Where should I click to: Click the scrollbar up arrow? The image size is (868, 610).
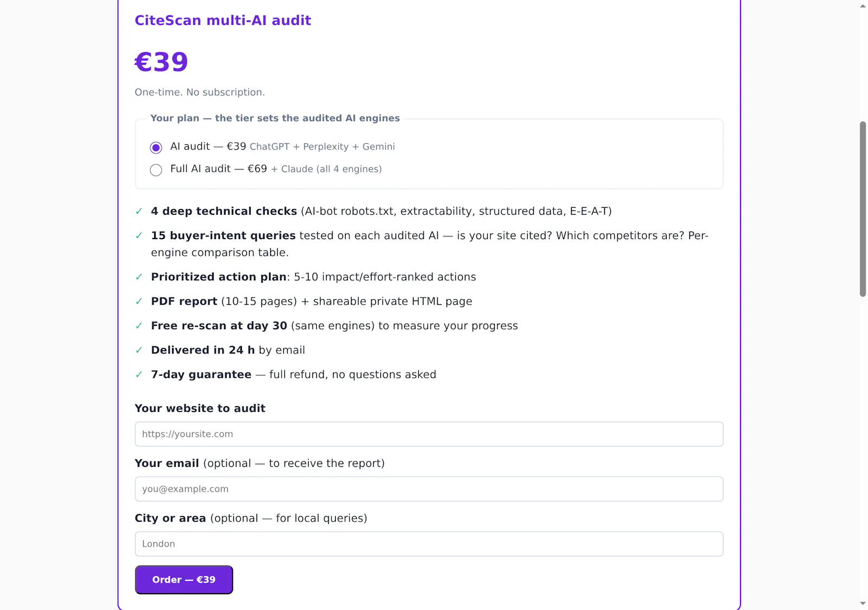[863, 6]
